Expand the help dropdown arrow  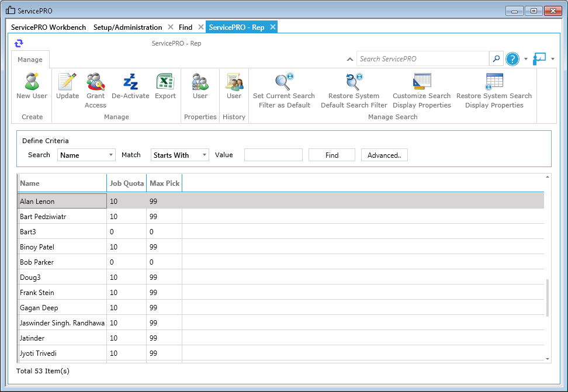pyautogui.click(x=525, y=58)
